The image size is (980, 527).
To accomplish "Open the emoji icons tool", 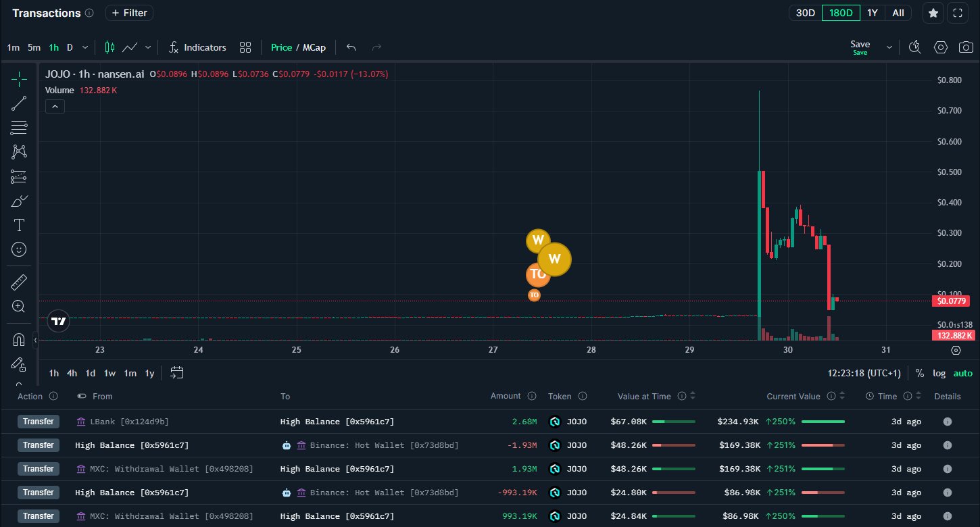I will pyautogui.click(x=19, y=249).
